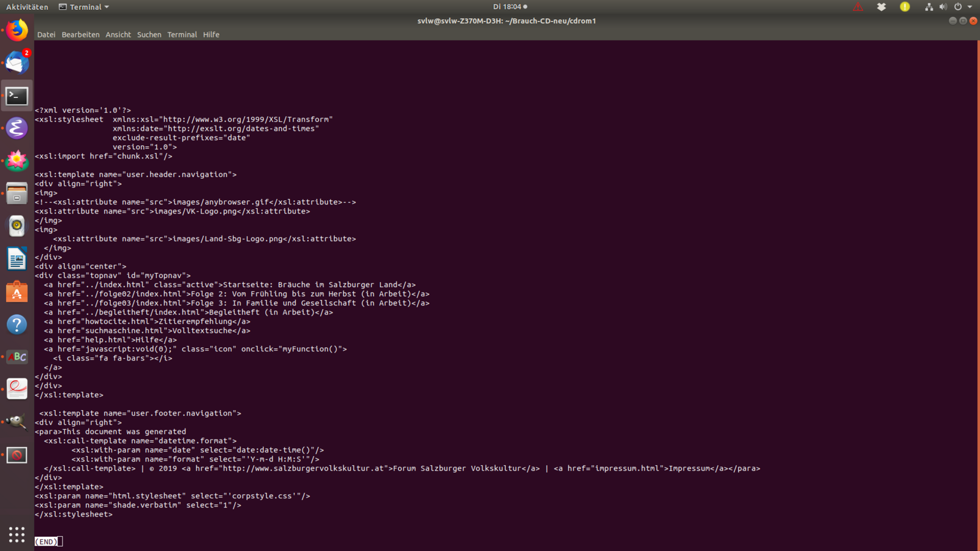Open the Emacs editor in dock

17,128
